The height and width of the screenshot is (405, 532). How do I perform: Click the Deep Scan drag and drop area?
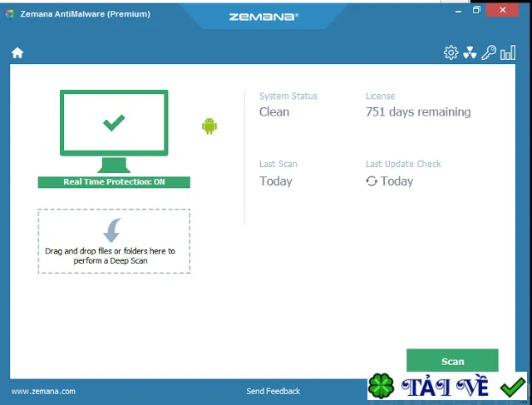point(114,241)
